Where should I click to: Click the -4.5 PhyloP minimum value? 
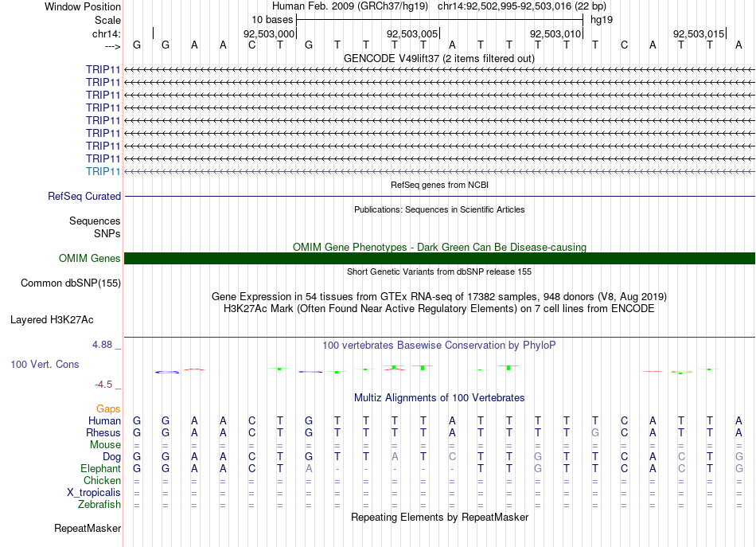coord(103,385)
